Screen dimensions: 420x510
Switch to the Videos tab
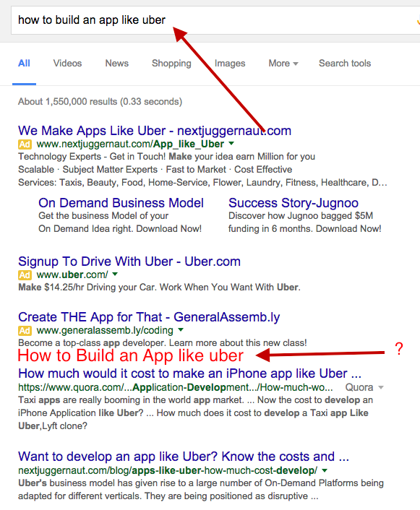(67, 63)
